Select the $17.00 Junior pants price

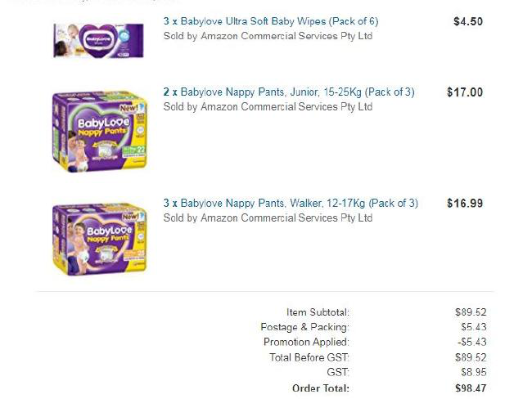465,92
